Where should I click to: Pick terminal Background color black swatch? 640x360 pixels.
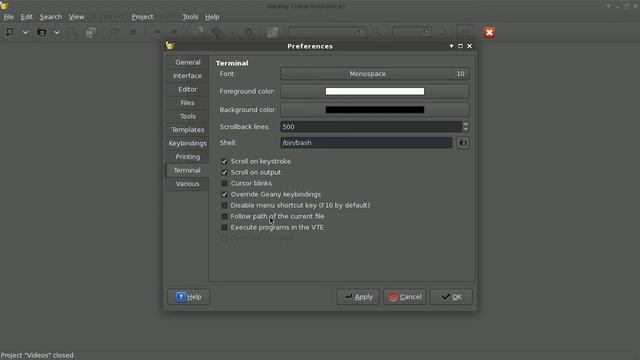coord(375,109)
